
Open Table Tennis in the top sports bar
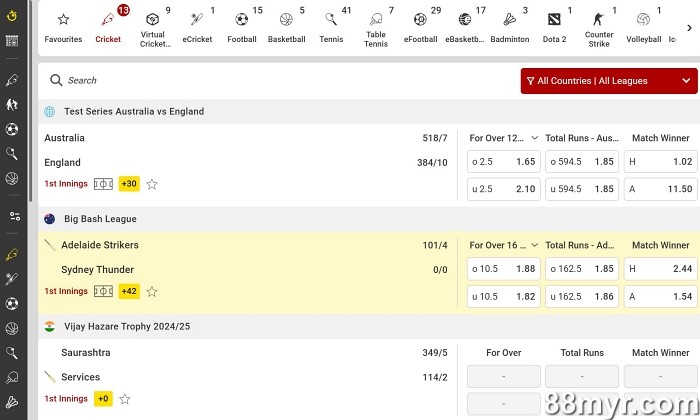tap(376, 28)
